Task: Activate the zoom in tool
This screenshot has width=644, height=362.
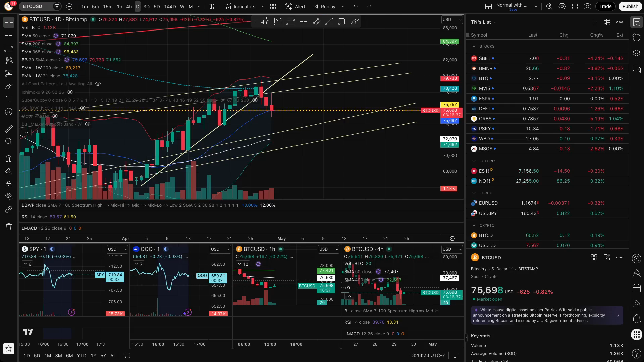Action: 9,141
